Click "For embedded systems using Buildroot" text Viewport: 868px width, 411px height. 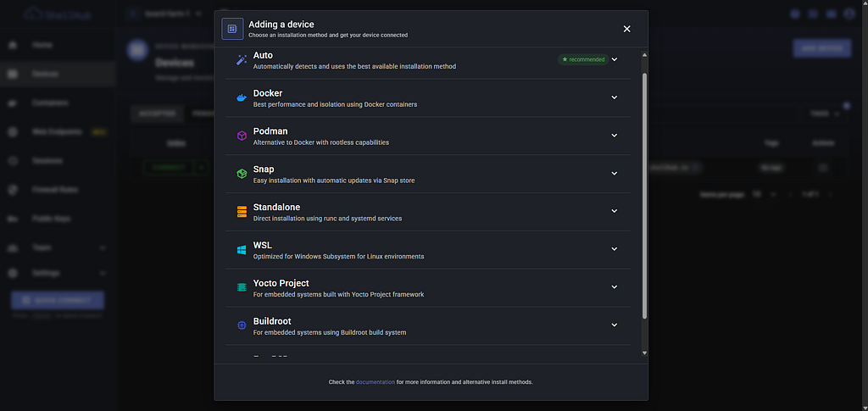pyautogui.click(x=330, y=333)
